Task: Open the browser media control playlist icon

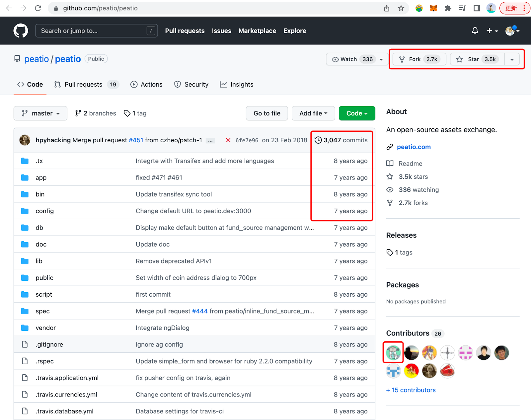Action: pos(462,8)
